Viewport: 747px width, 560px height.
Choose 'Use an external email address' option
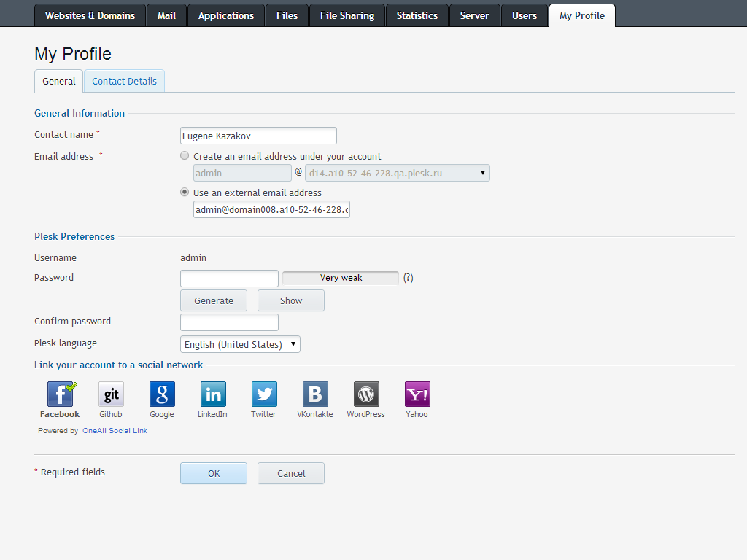point(185,192)
